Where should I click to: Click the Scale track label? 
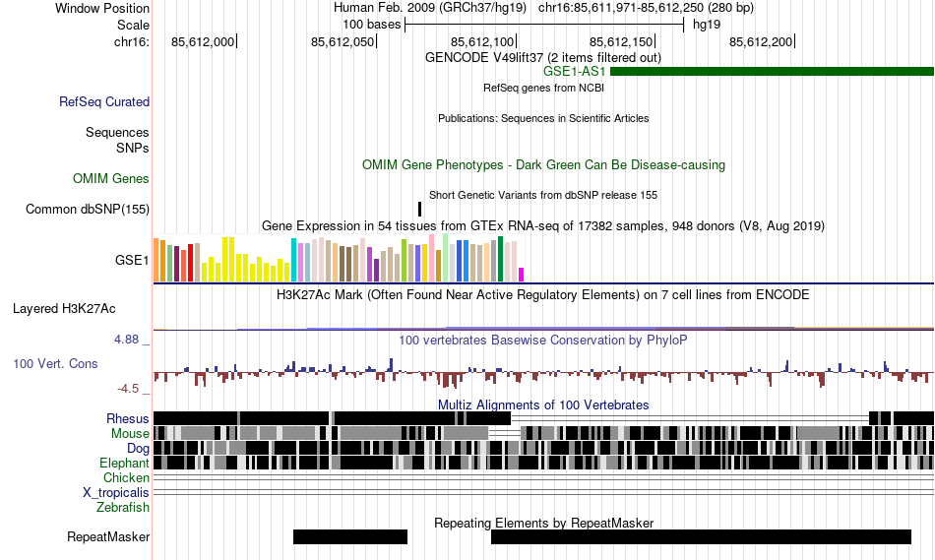point(133,25)
